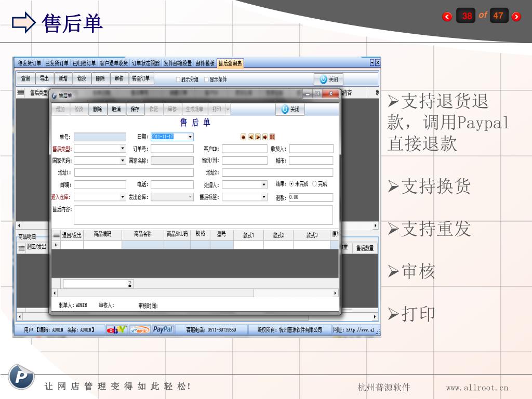Open the 售后标签 dropdown
The width and height of the screenshot is (532, 399).
(x=263, y=197)
